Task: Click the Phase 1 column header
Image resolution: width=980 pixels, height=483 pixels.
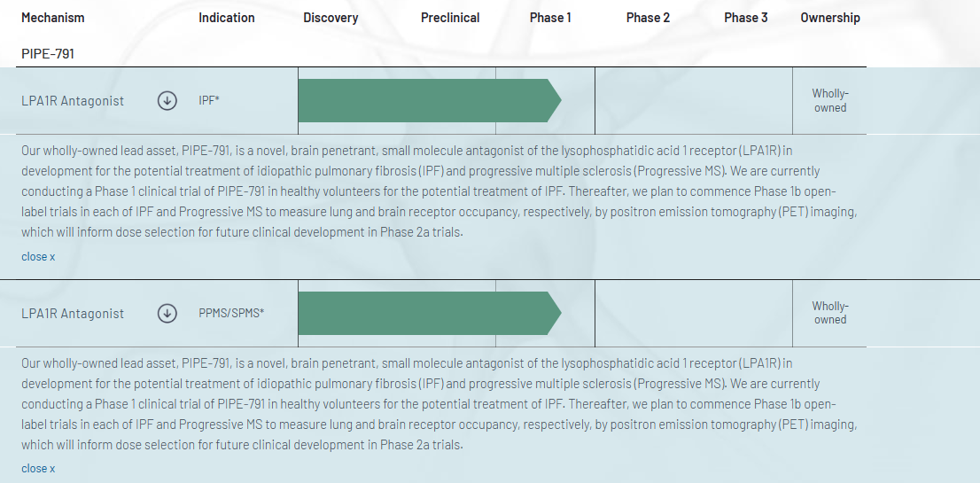Action: click(550, 18)
